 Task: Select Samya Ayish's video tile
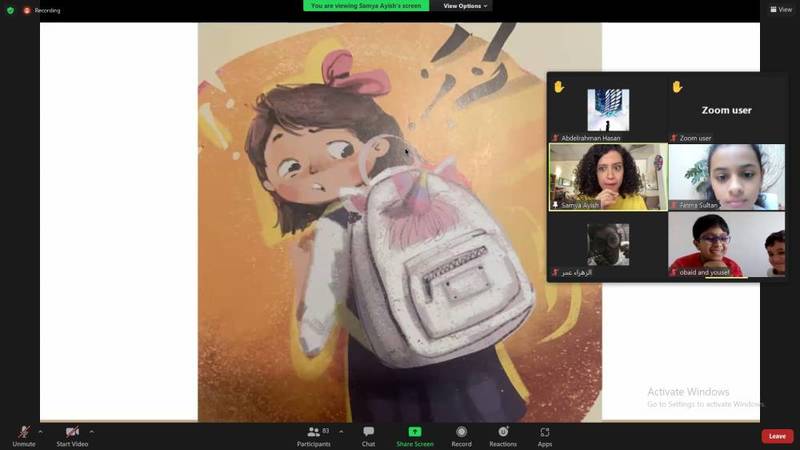point(608,176)
